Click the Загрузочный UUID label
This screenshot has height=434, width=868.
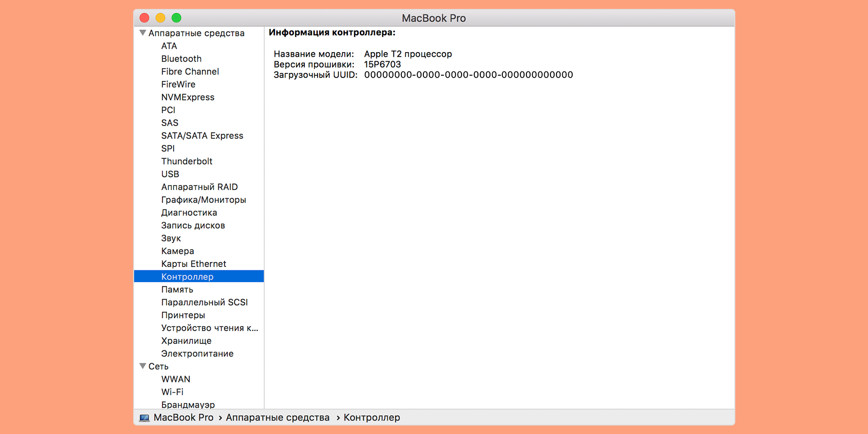click(316, 75)
